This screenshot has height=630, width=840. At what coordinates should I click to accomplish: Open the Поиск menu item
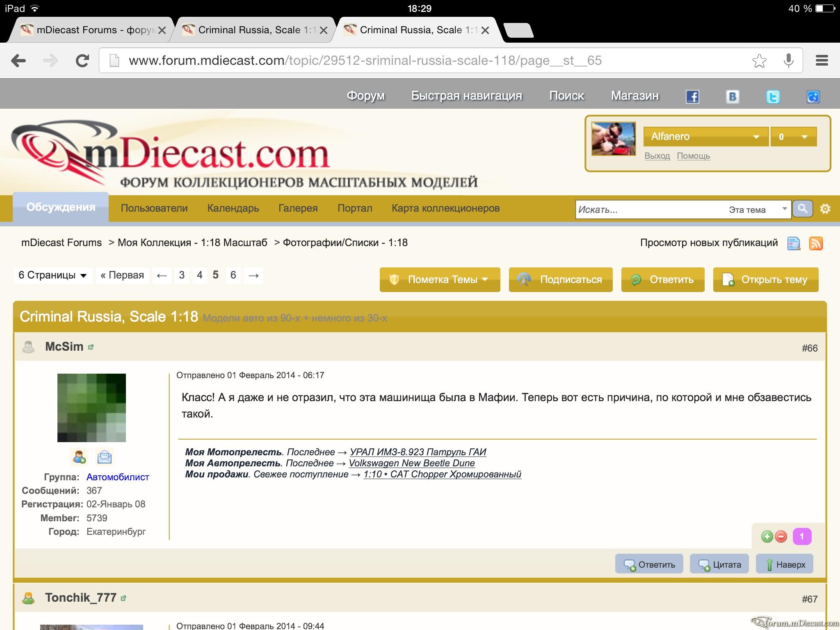(x=567, y=96)
